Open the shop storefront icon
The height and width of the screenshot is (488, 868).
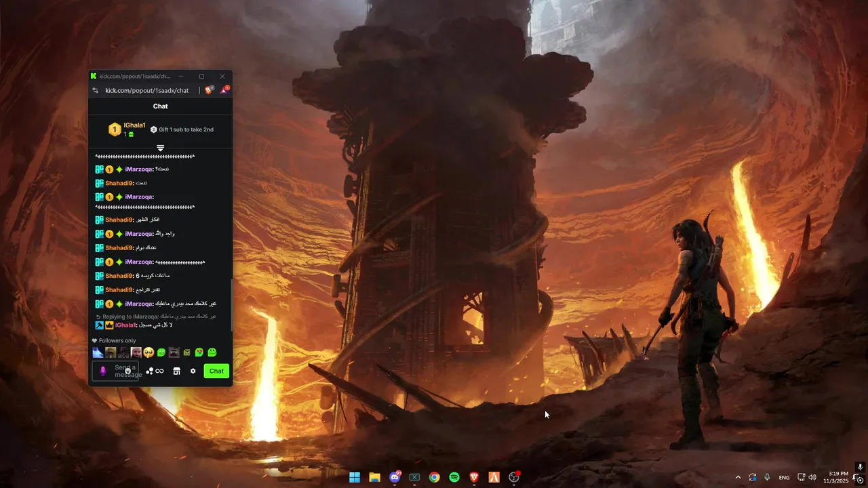tap(176, 371)
